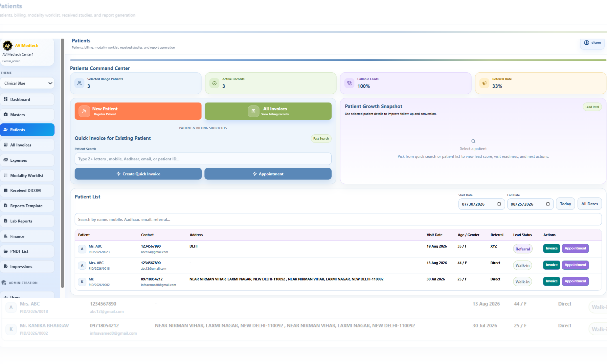Focus the Patient Search input field
The height and width of the screenshot is (364, 607).
tap(203, 159)
